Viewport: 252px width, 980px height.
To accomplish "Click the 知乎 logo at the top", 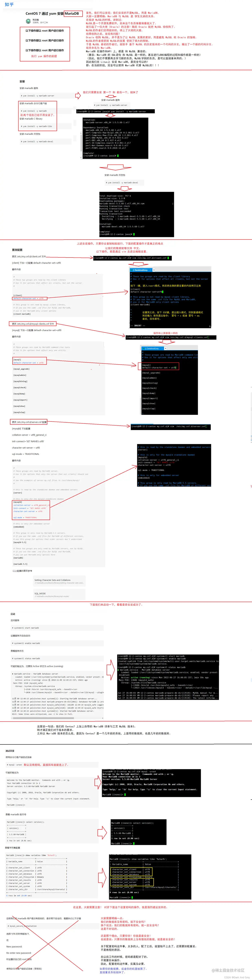I will pos(9,4).
